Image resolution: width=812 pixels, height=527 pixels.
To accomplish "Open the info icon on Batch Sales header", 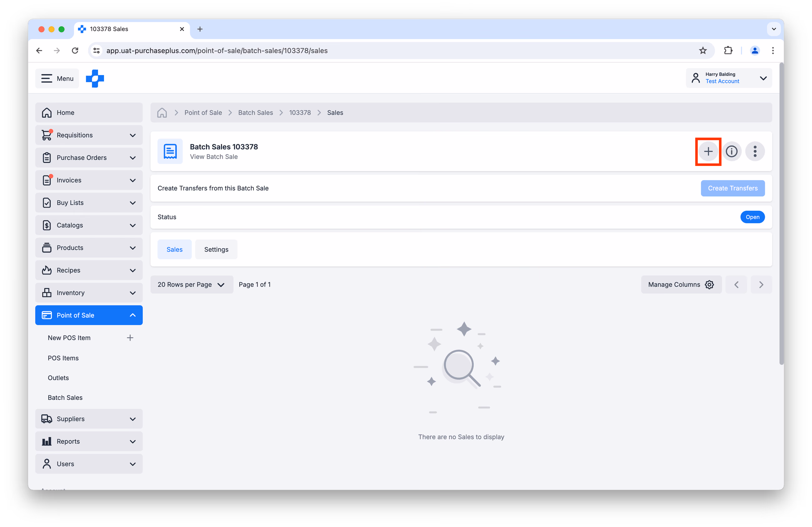I will point(731,151).
